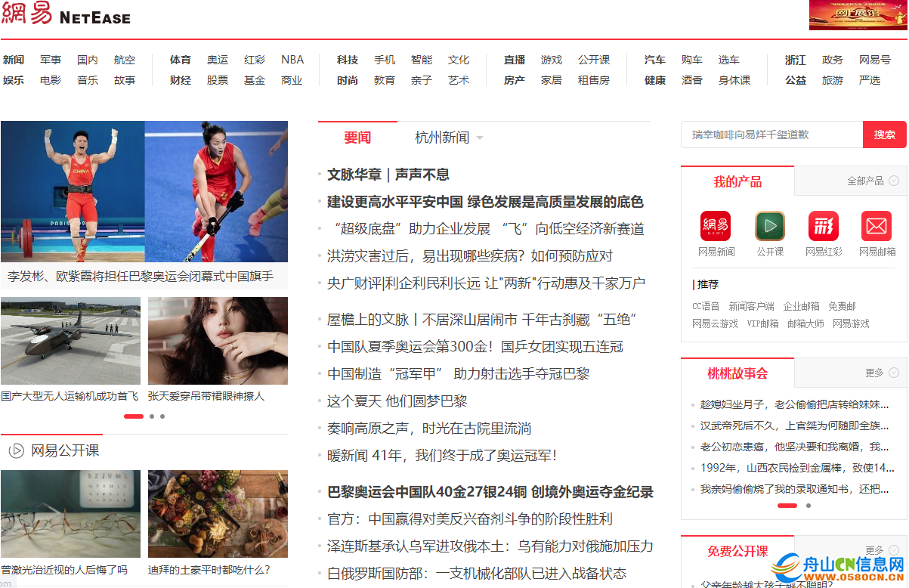
Task: Click the red 搜索 button
Action: point(885,135)
